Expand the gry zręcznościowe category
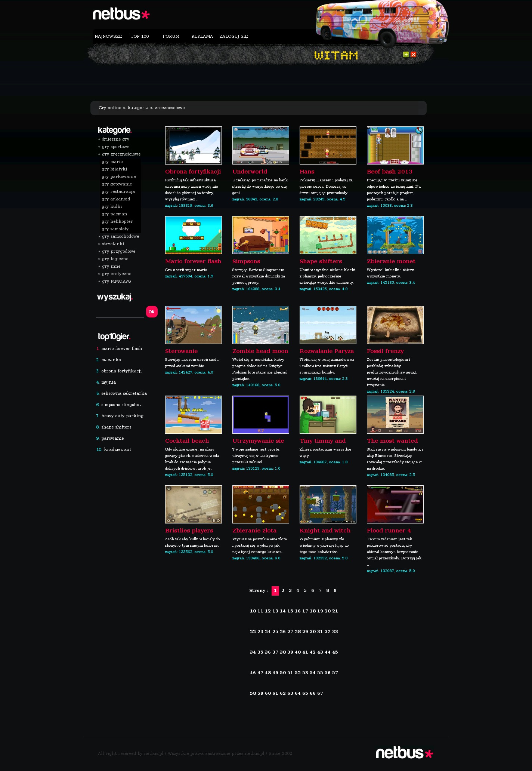 click(x=121, y=154)
